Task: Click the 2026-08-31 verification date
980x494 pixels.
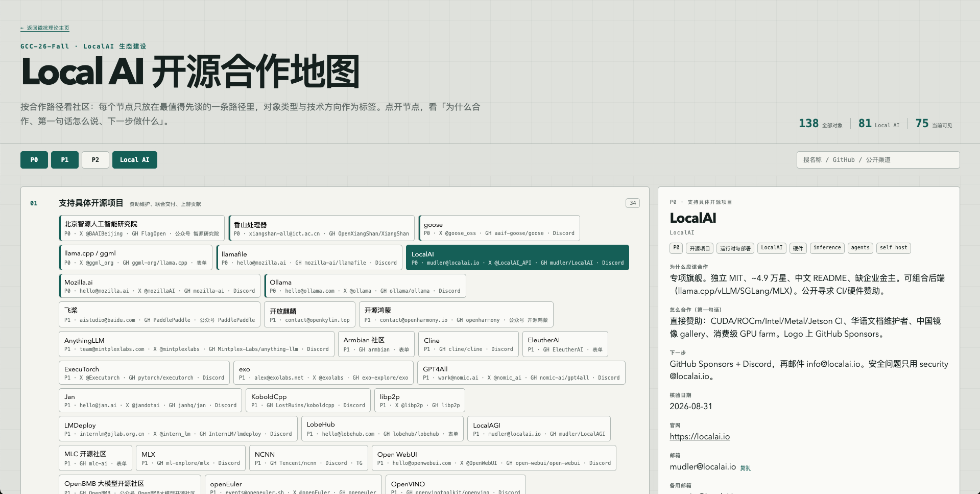Action: [690, 406]
